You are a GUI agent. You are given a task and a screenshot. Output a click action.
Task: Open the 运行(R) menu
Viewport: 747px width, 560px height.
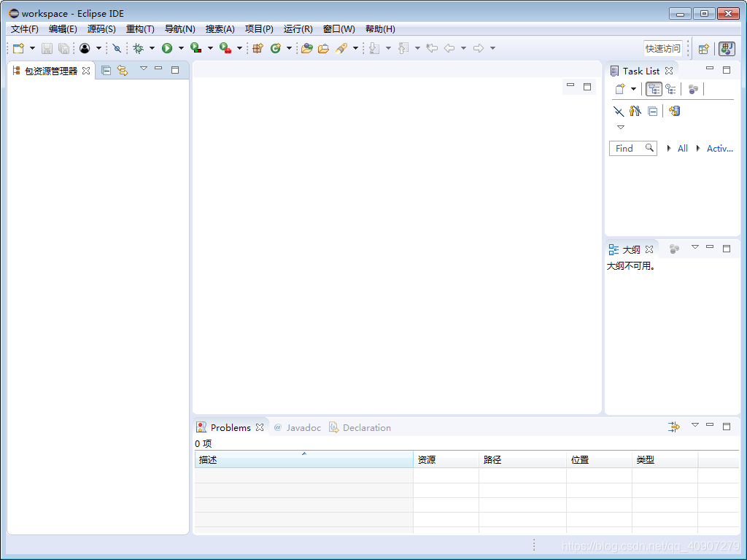coord(298,29)
